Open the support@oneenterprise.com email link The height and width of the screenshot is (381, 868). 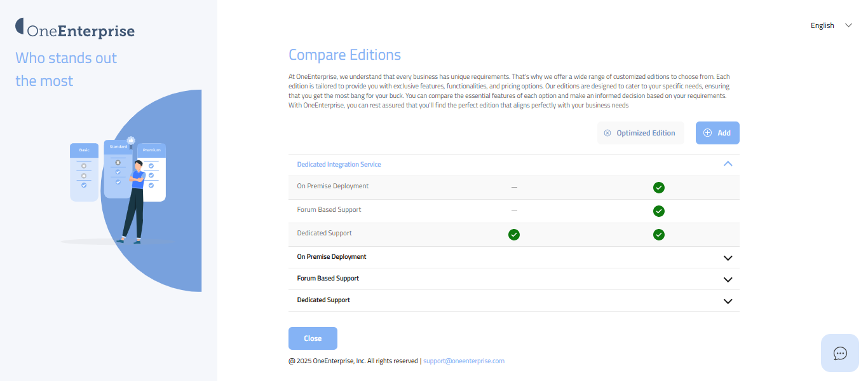[x=464, y=361]
